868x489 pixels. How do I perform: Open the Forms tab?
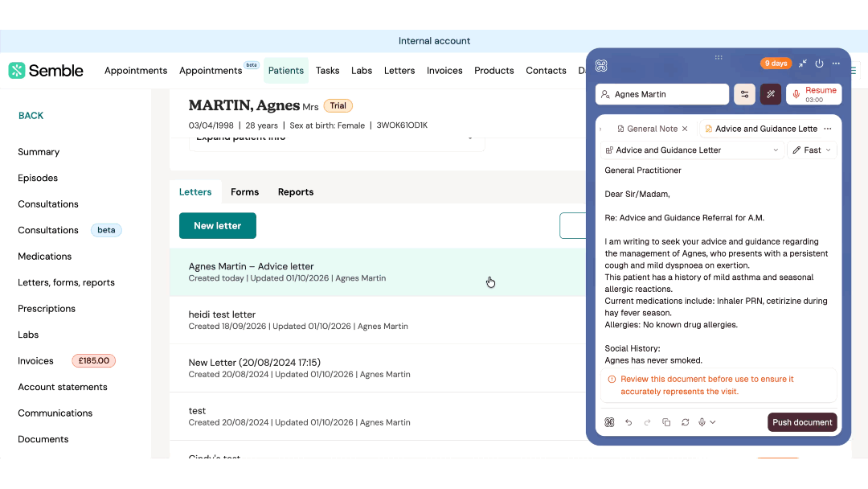click(244, 191)
